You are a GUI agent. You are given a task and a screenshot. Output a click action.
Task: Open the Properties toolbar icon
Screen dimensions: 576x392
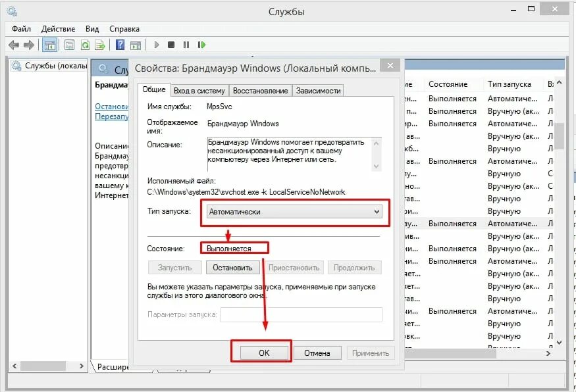click(69, 45)
